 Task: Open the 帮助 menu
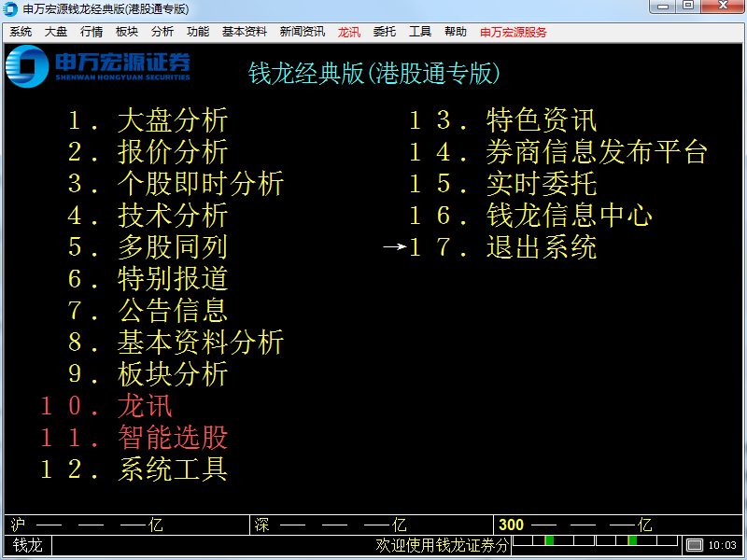(456, 31)
